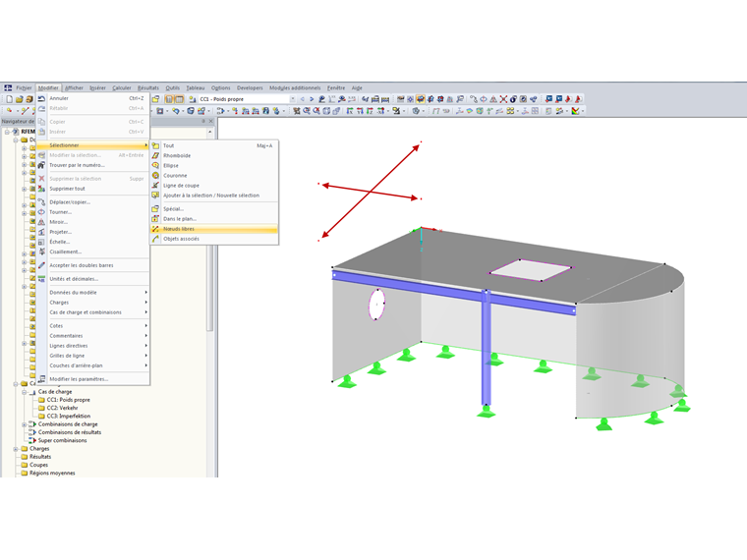The height and width of the screenshot is (560, 747).
Task: Click the next load case arrow
Action: [312, 99]
